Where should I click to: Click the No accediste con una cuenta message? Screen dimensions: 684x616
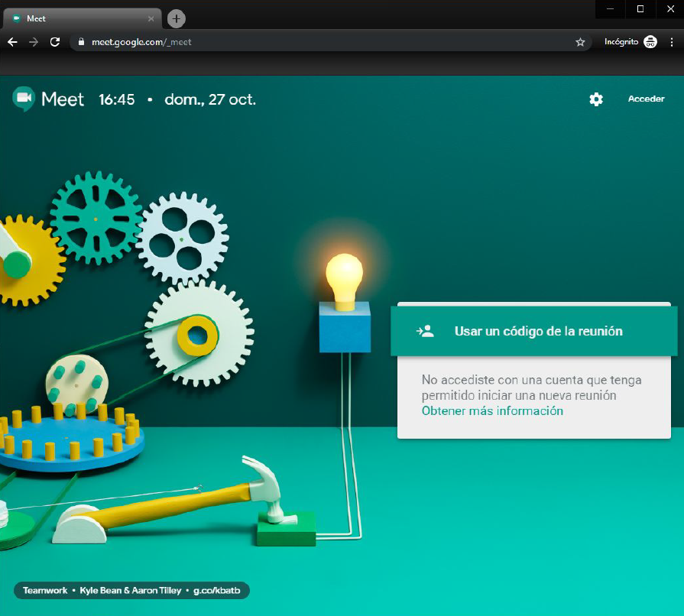click(531, 387)
